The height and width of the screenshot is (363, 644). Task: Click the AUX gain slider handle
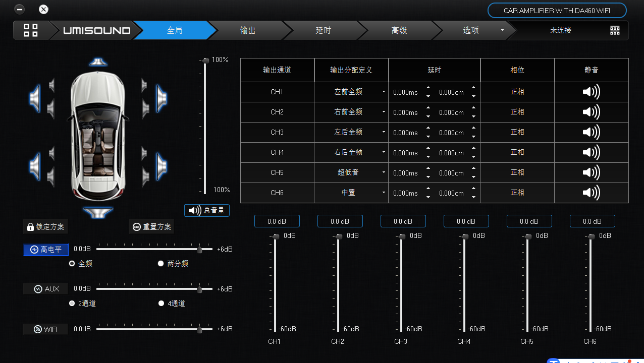pos(200,289)
